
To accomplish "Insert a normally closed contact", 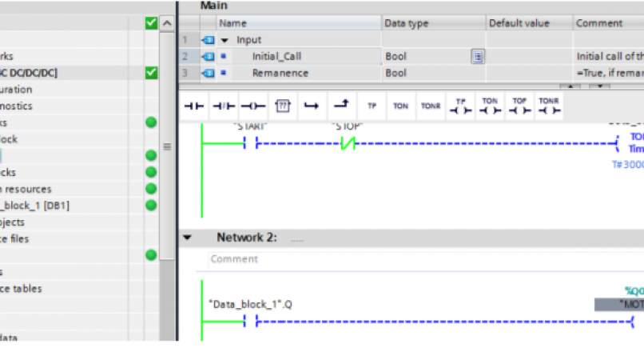I will tap(224, 106).
